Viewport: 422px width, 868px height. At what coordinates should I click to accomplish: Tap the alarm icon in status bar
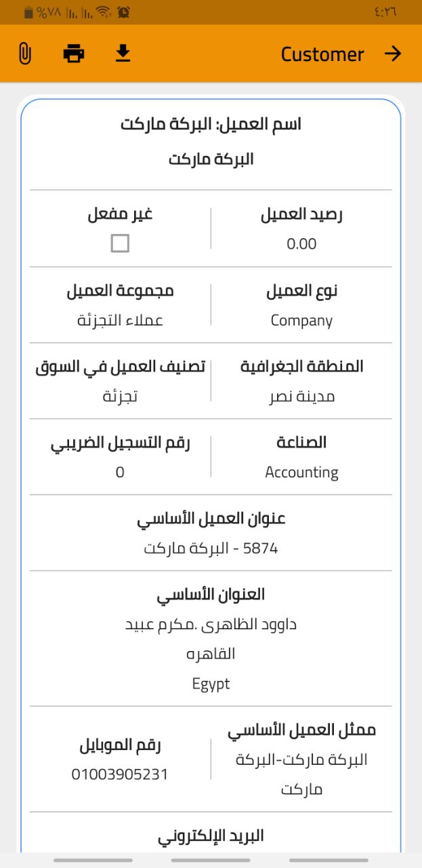tap(123, 12)
